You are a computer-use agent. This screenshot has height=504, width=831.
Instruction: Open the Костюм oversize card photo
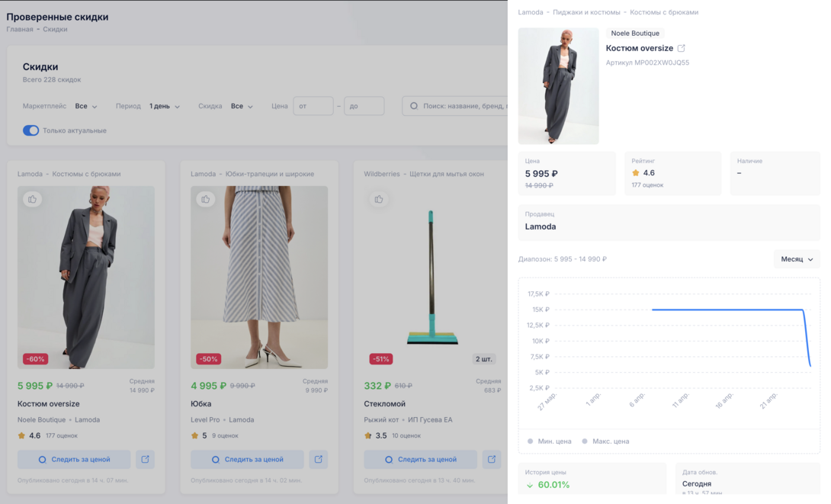click(x=86, y=278)
